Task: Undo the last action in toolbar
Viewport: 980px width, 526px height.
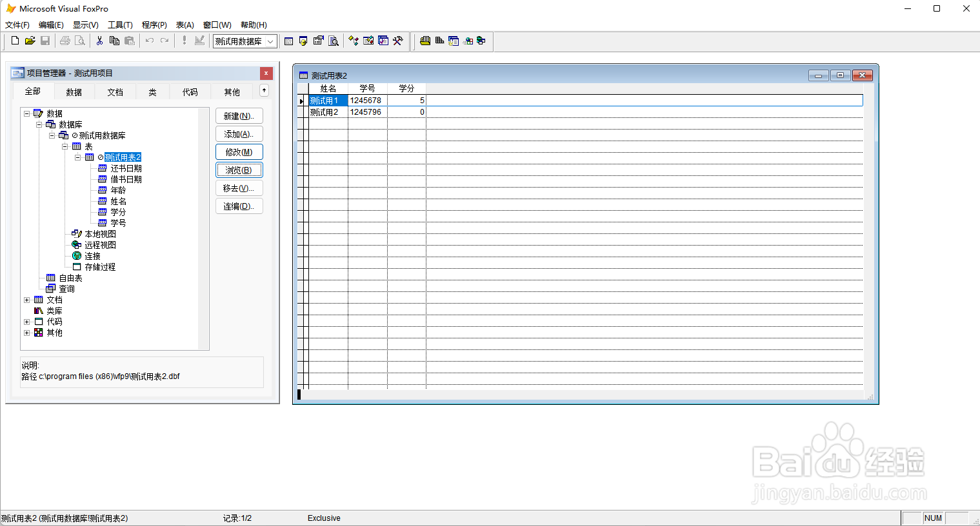Action: (x=150, y=41)
